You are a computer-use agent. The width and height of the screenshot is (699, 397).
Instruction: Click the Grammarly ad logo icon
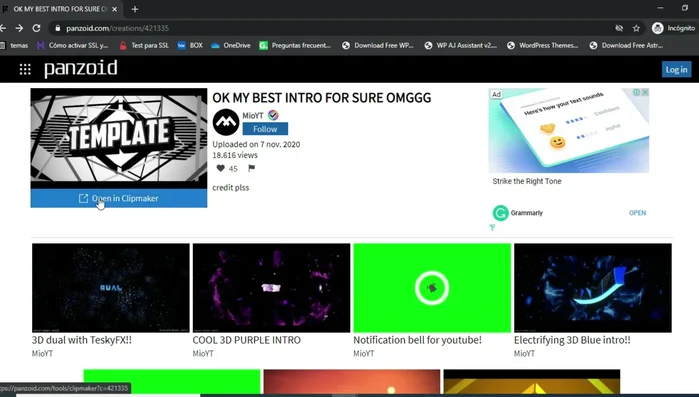(500, 213)
